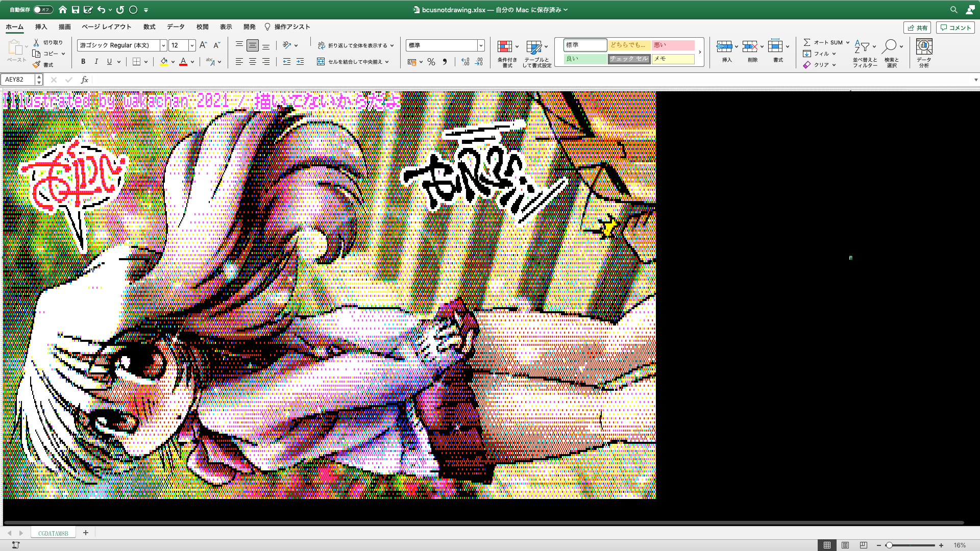Click the Paste clipboard icon

[x=15, y=48]
